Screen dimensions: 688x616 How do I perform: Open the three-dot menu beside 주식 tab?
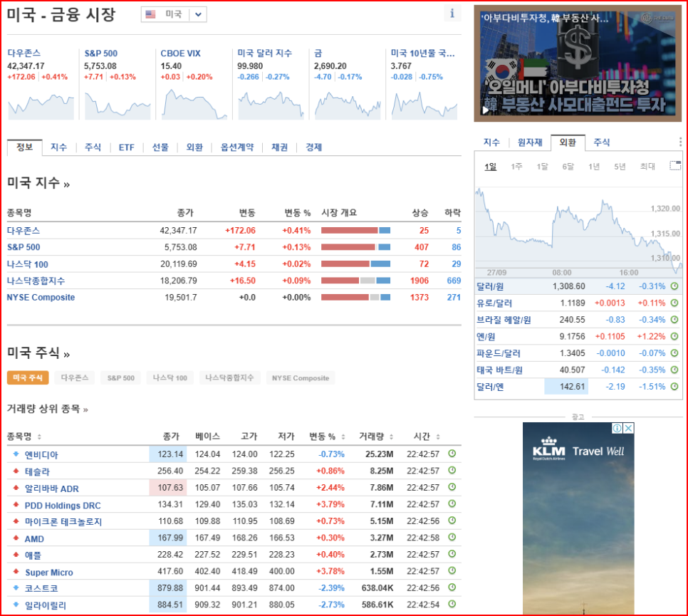[x=679, y=142]
